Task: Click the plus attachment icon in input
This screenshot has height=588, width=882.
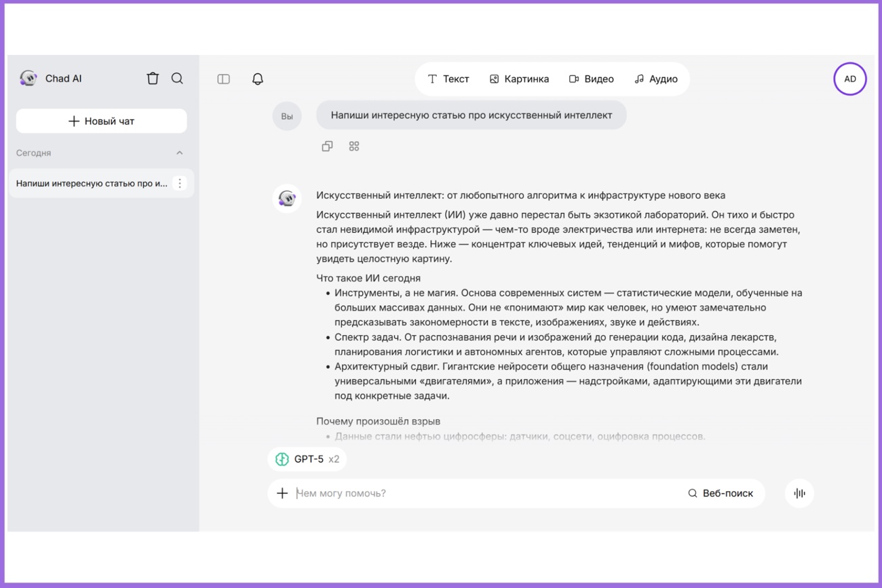Action: pos(282,494)
